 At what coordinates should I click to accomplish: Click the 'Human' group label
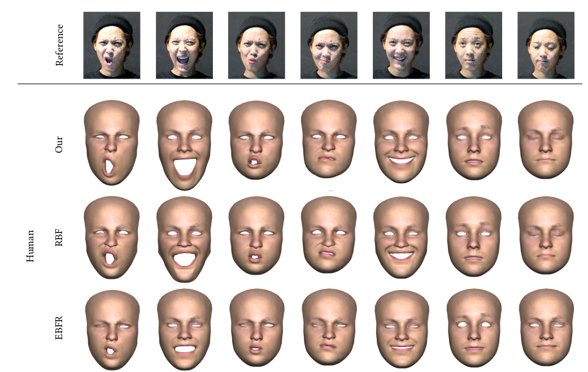tap(30, 246)
